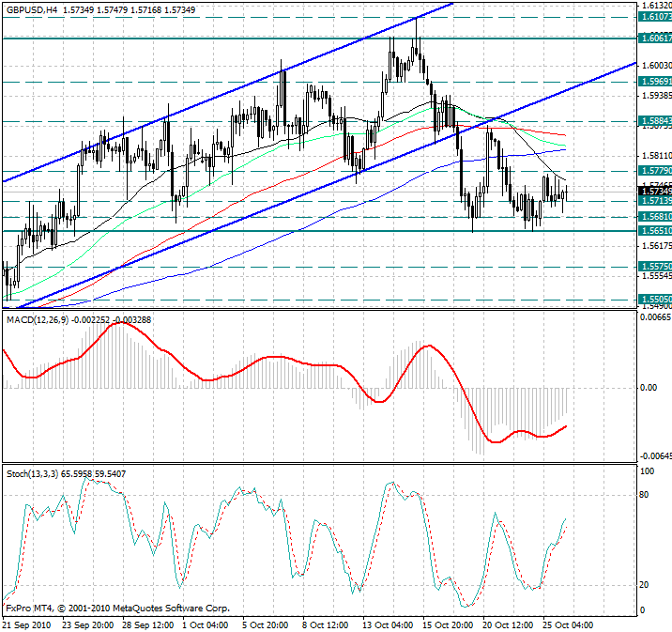
Task: Click the 23 Sep 20:00 time label
Action: point(88,625)
